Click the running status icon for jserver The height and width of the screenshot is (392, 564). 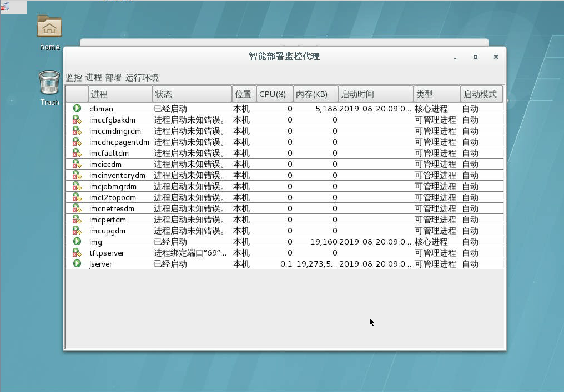(x=77, y=264)
